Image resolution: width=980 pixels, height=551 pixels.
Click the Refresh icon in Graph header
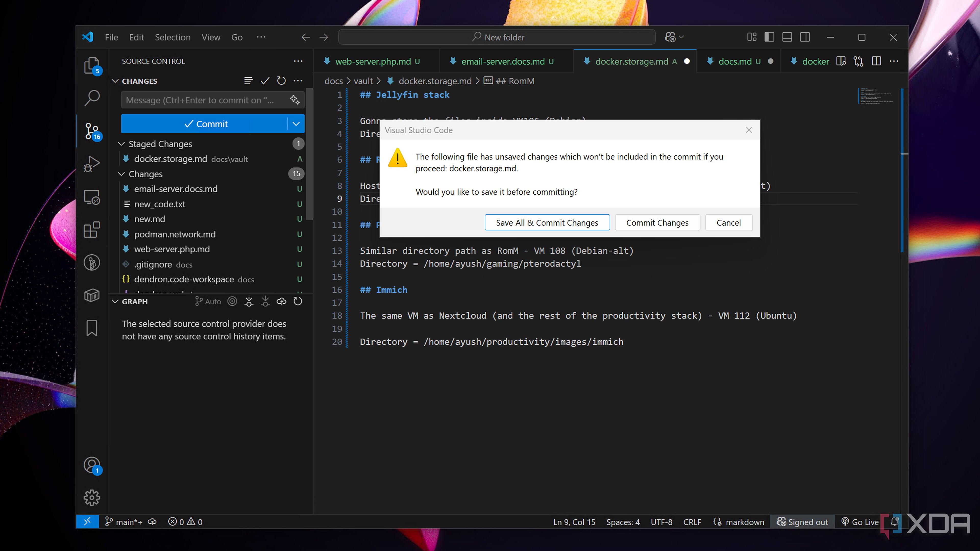[298, 302]
